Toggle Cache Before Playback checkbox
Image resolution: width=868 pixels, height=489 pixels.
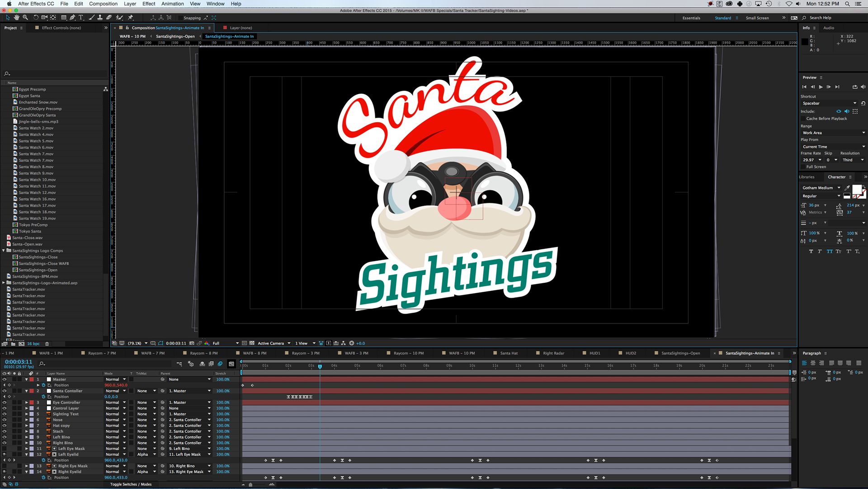[803, 119]
